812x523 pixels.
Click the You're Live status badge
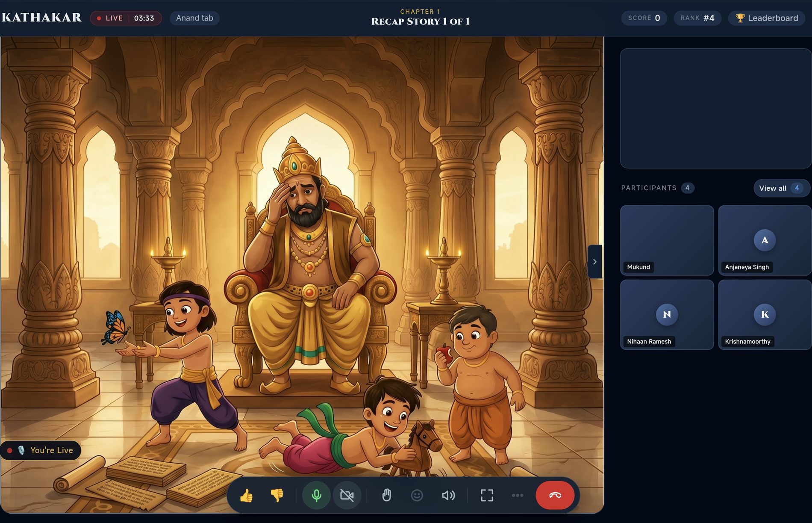click(41, 450)
